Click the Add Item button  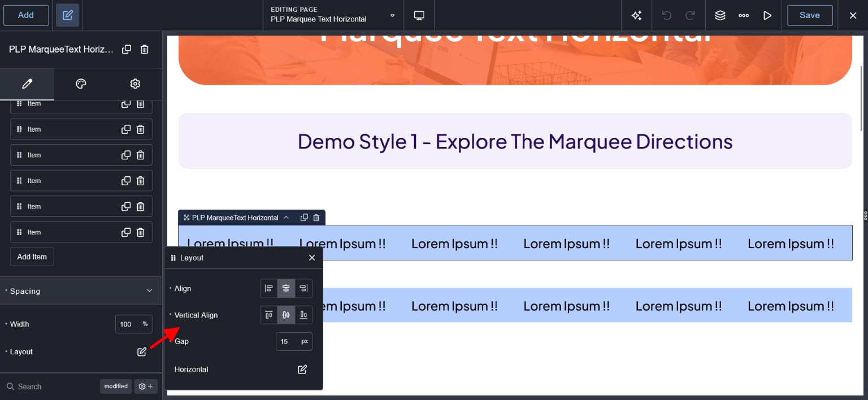32,256
